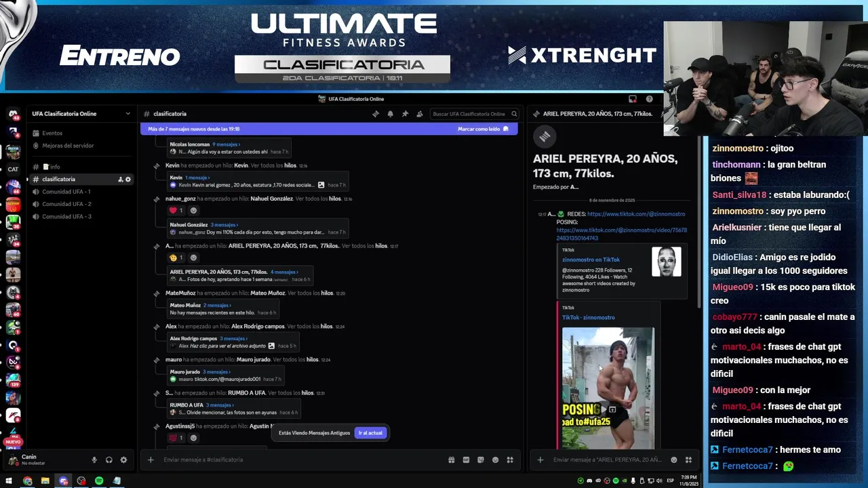Expand UFA Clasificatoria Online server dropdown

point(127,114)
